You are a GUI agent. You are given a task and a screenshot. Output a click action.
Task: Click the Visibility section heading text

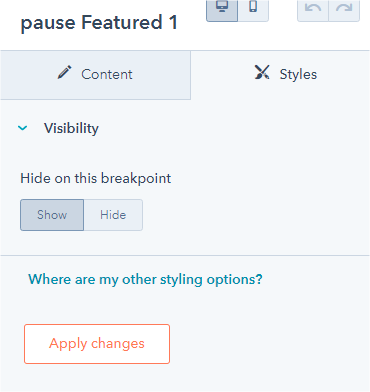tap(71, 128)
